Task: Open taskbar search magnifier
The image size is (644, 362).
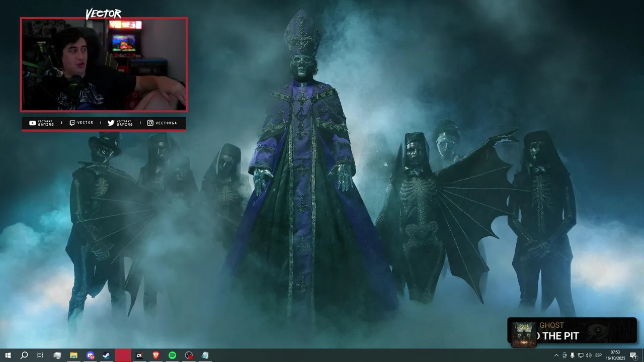Action: point(24,355)
